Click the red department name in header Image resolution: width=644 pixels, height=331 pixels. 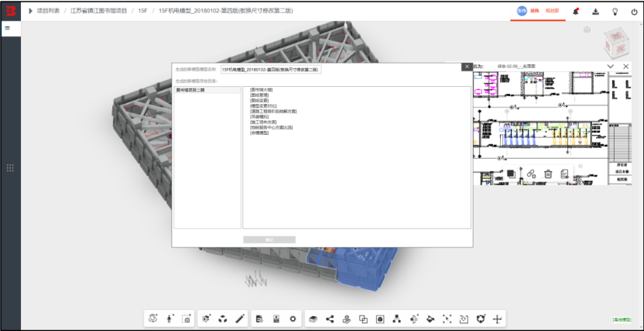tap(552, 11)
